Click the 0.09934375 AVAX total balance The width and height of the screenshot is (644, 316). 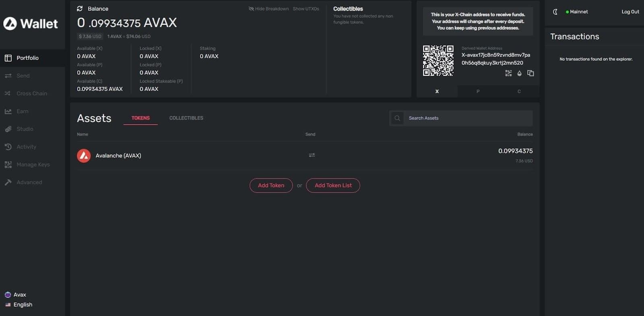[x=127, y=23]
